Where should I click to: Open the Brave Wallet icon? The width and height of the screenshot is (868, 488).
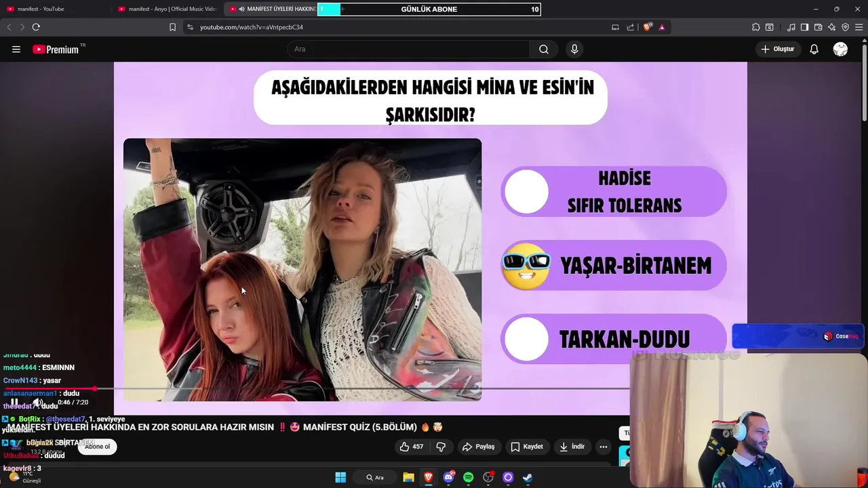[818, 27]
